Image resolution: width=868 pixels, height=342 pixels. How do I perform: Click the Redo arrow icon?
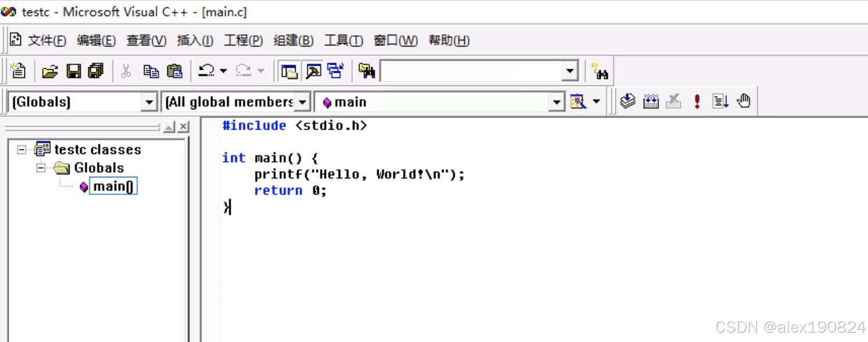click(243, 71)
